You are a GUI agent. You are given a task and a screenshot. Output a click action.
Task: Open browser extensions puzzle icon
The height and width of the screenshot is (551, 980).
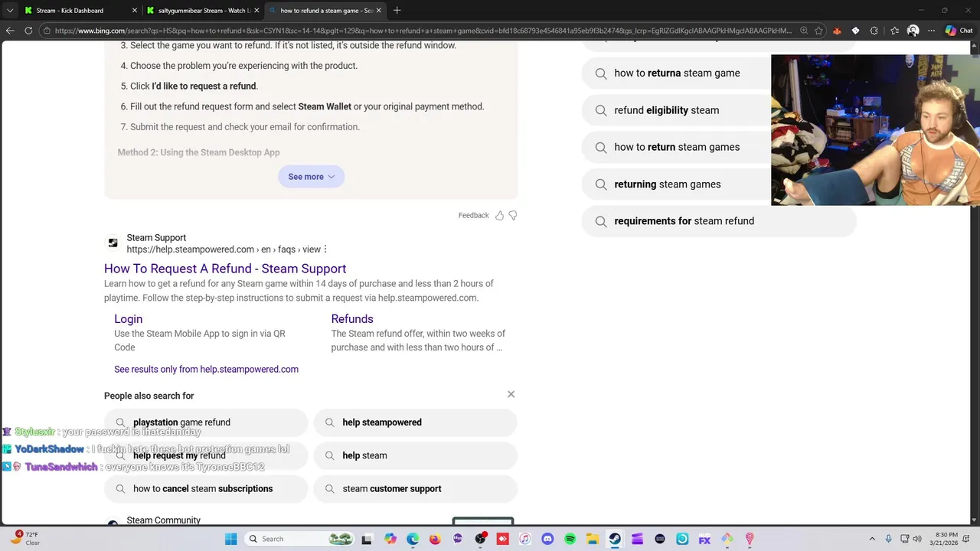click(x=874, y=31)
